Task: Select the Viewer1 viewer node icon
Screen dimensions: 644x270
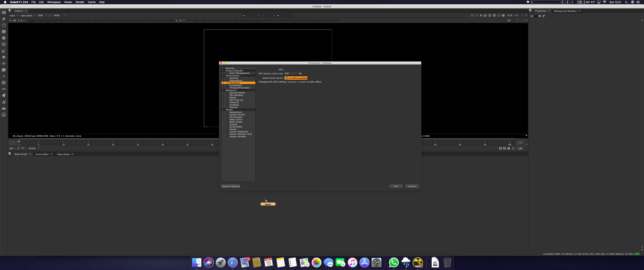Action: (267, 204)
